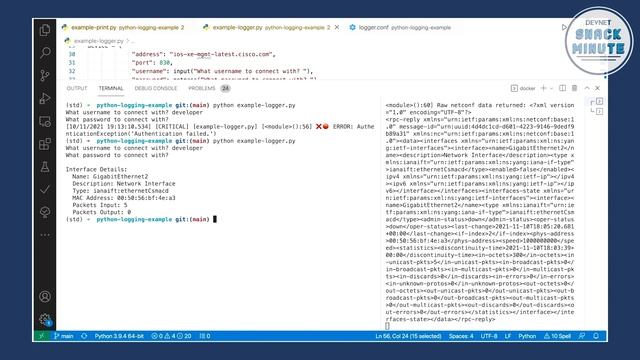Run Python file play button
The width and height of the screenshot is (640, 360).
[x=564, y=27]
